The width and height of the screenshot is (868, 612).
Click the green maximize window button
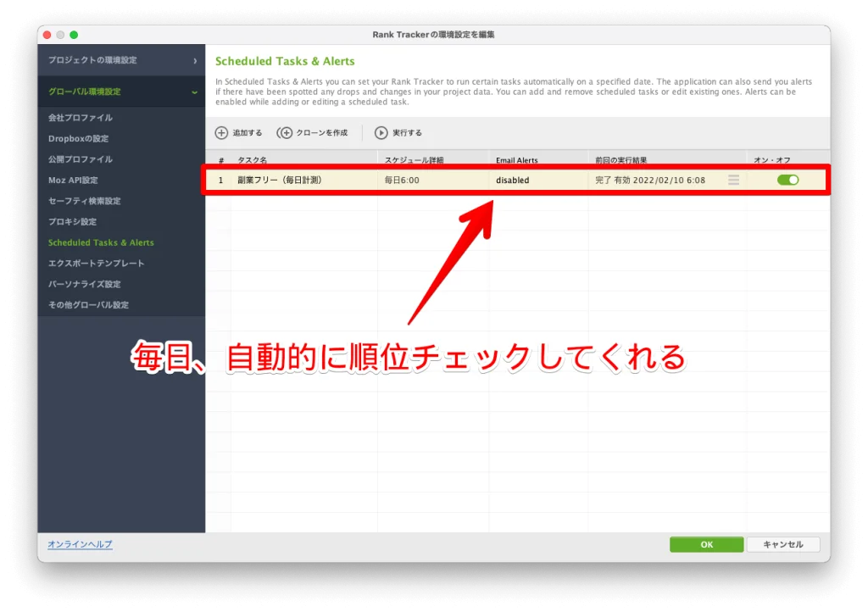pos(74,34)
